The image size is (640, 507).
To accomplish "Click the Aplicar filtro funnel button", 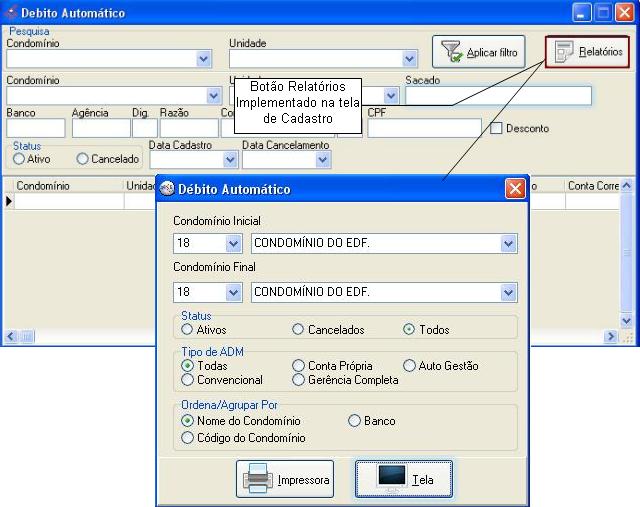I will coord(479,52).
